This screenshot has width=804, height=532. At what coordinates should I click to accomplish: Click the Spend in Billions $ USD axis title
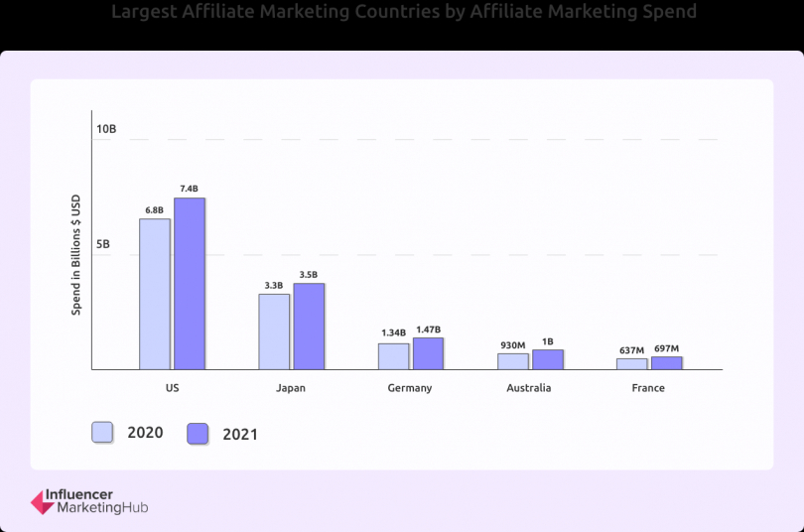75,255
